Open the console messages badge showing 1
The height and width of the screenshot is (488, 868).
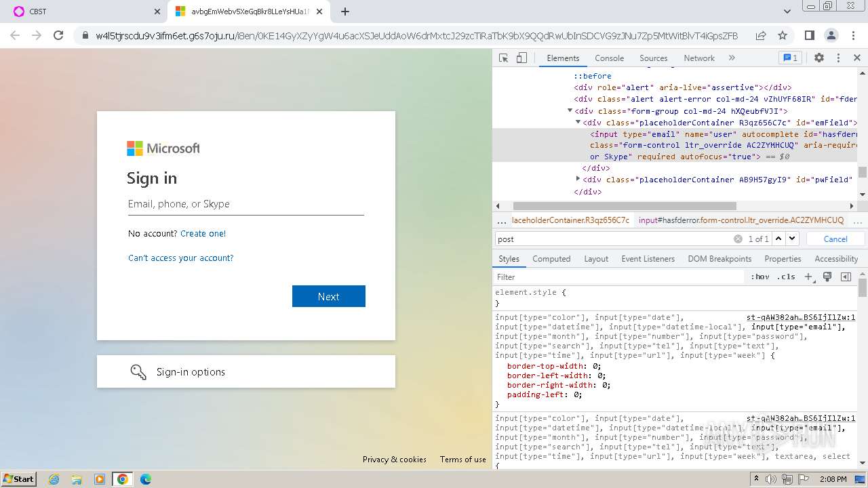(x=789, y=58)
